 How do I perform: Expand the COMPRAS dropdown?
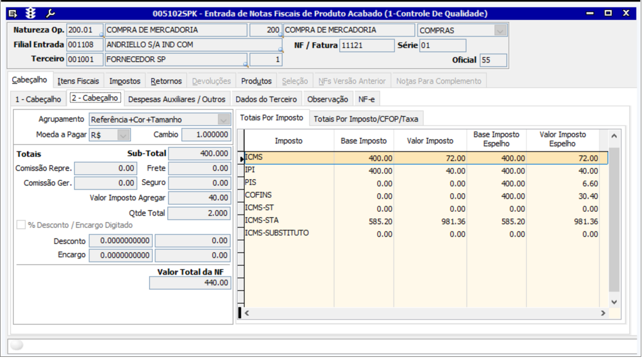tap(499, 31)
